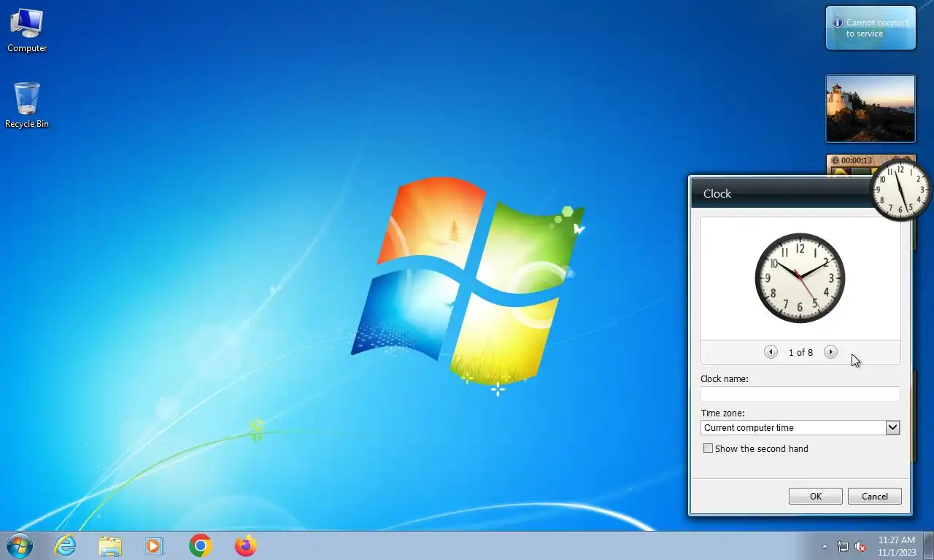Open the taskbar date and time
The height and width of the screenshot is (560, 934).
pyautogui.click(x=897, y=546)
